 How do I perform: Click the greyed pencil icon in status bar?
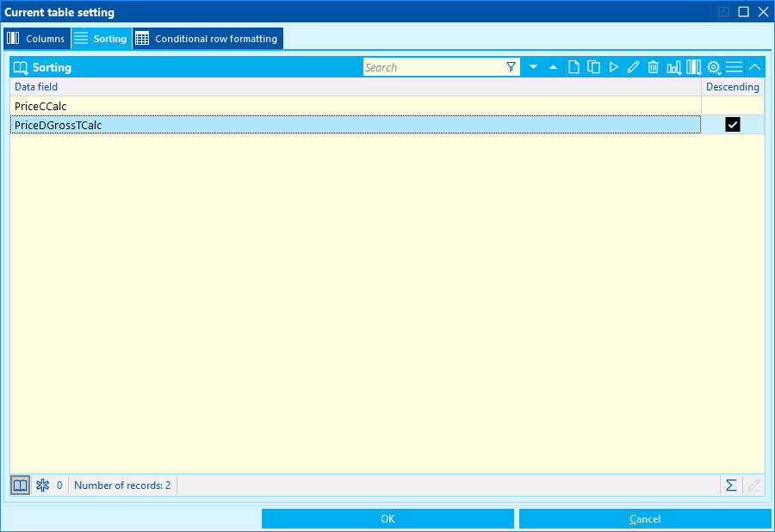(753, 485)
